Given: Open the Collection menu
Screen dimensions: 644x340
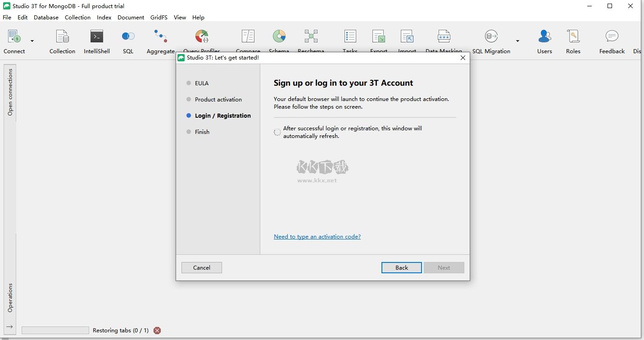Looking at the screenshot, I should click(77, 18).
